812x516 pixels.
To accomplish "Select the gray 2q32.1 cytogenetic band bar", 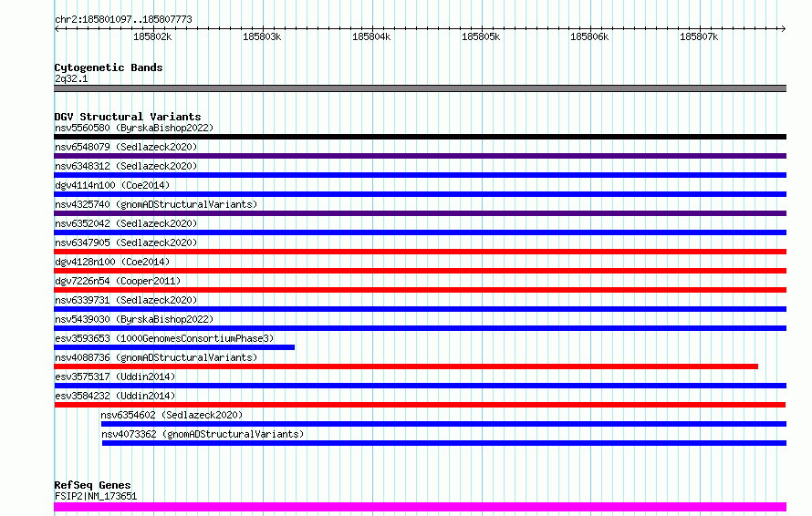I will (x=420, y=88).
